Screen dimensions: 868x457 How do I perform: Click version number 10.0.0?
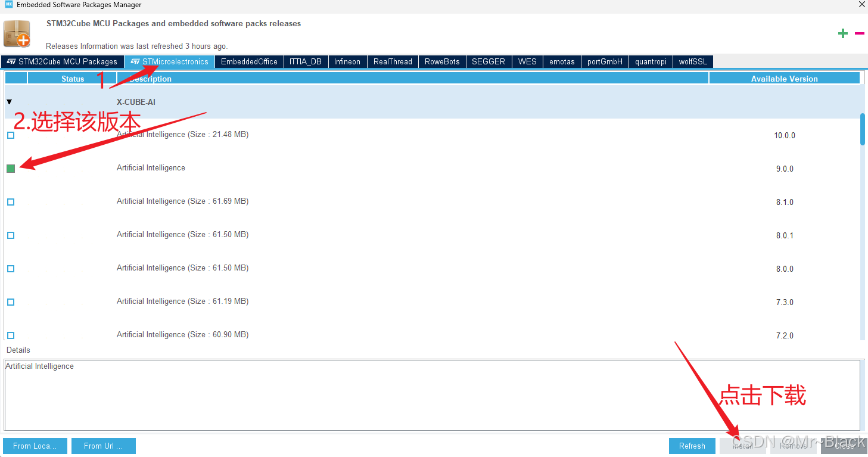[x=785, y=135]
